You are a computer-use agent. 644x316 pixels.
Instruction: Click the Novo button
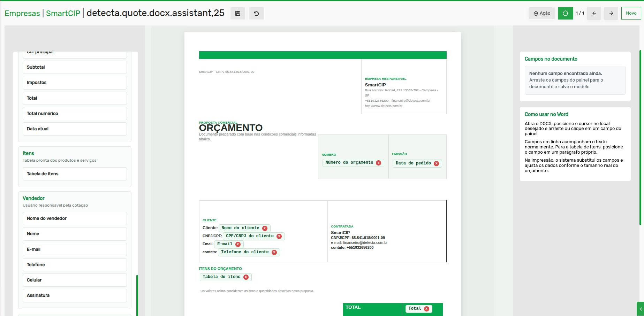point(631,13)
